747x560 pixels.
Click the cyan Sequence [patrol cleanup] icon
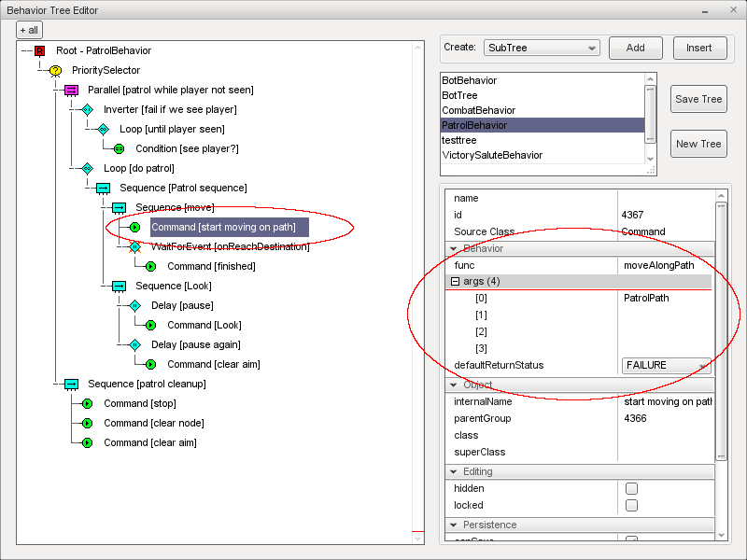tap(72, 384)
